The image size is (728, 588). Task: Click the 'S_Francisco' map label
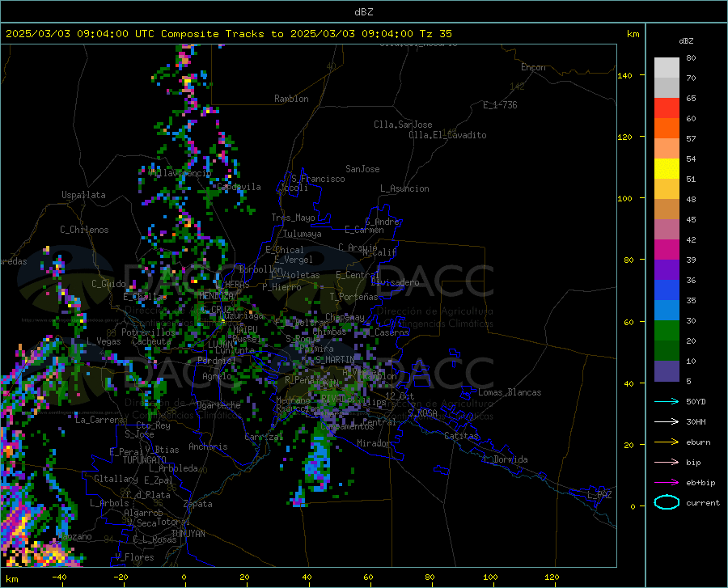[318, 179]
